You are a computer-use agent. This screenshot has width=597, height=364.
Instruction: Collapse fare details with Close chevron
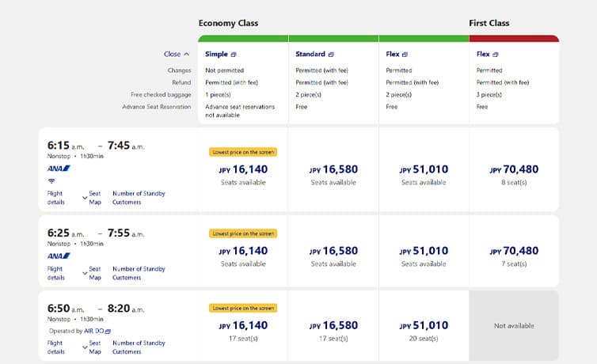[177, 55]
